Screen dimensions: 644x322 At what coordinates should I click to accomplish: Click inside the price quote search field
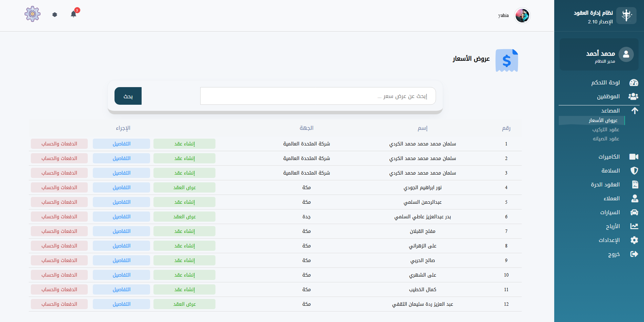[x=318, y=96]
